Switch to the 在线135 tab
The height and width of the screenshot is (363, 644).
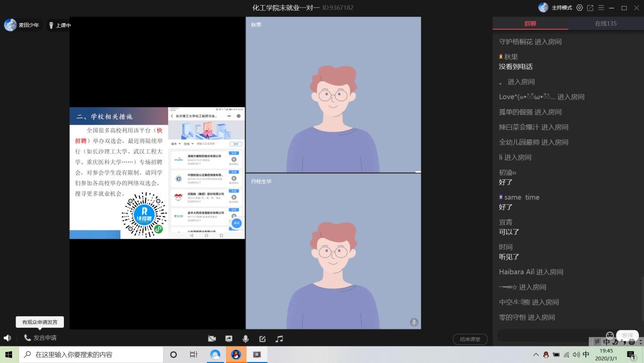click(x=606, y=24)
